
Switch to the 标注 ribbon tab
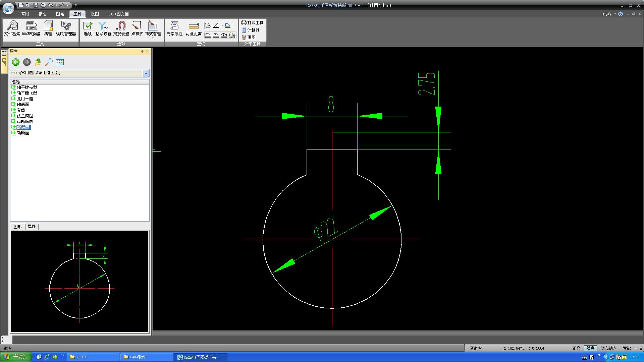tap(42, 14)
